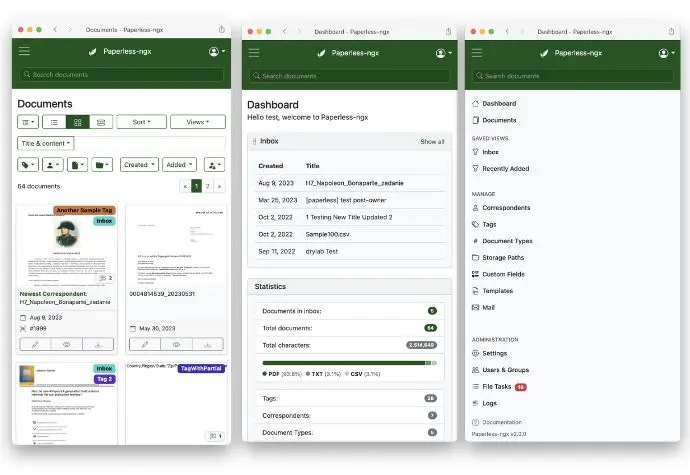Open the Views dropdown
Image resolution: width=690 pixels, height=475 pixels.
(x=198, y=122)
